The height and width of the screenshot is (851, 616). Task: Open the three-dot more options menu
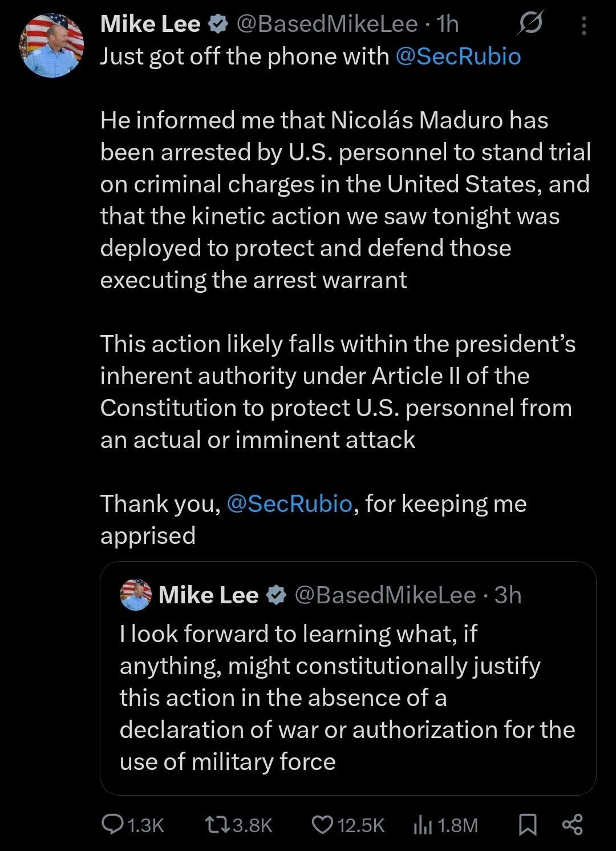583,26
